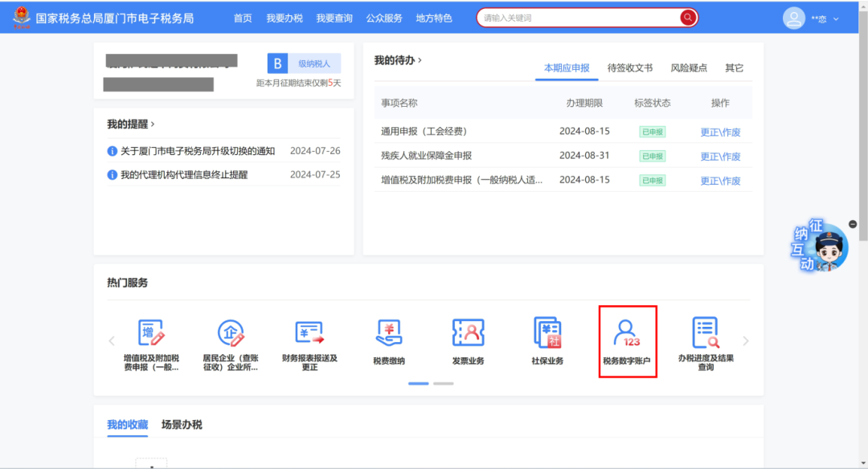Open notice 关于厦门市电子税务局升级切换的通知
The width and height of the screenshot is (868, 469).
(x=198, y=151)
